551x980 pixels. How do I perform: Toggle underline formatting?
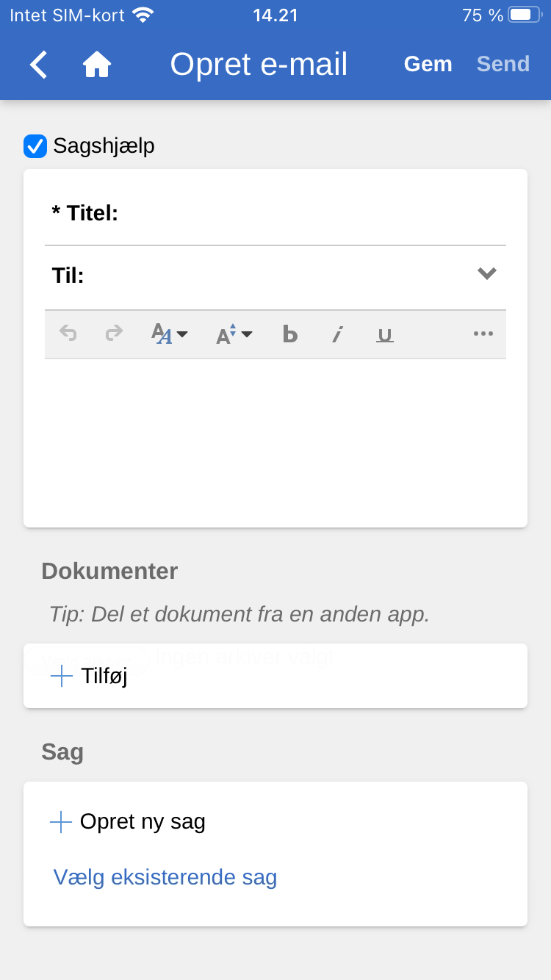click(x=384, y=335)
